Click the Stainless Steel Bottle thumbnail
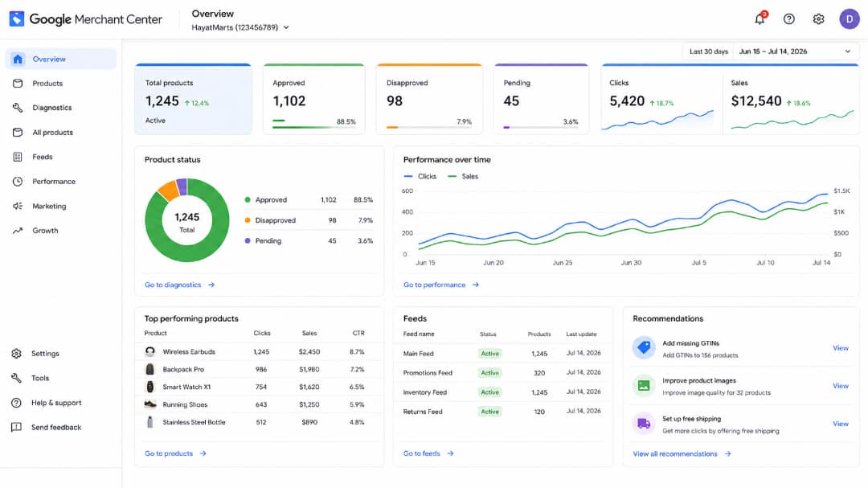Viewport: 868px width, 488px height. click(x=150, y=422)
